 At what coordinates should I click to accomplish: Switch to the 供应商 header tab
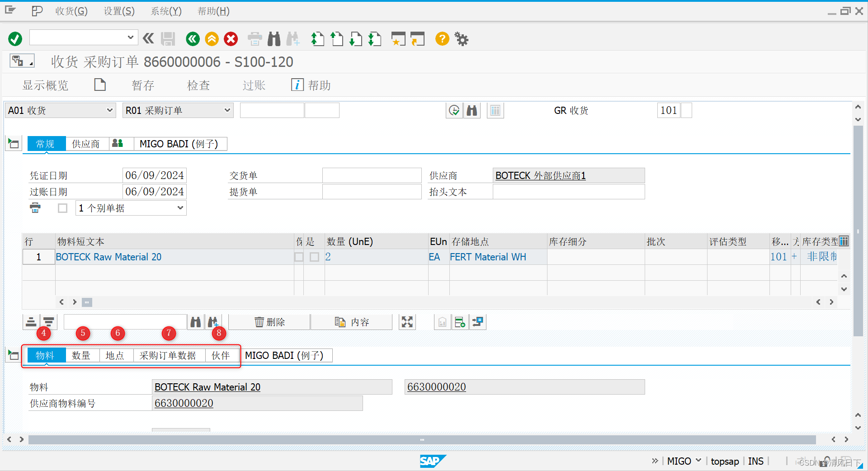coord(86,144)
